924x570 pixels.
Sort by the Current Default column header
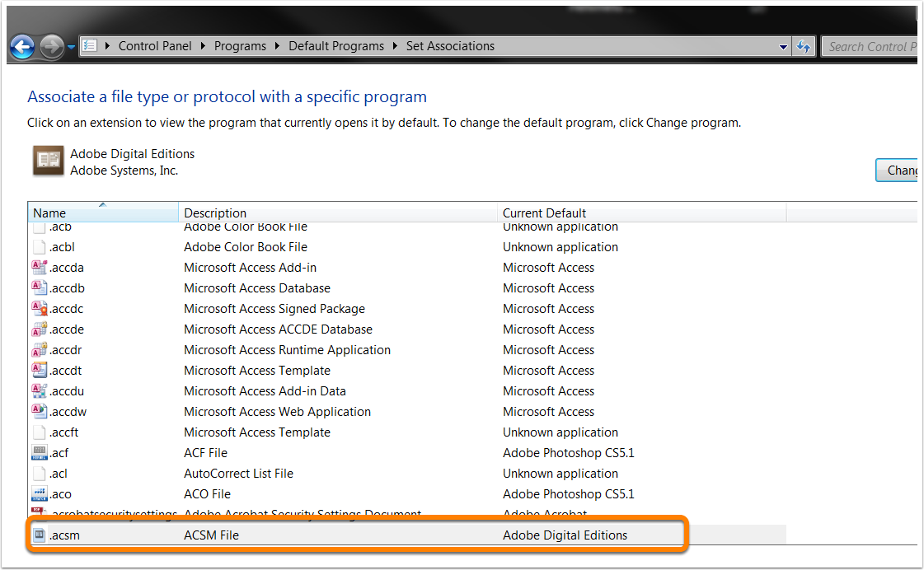click(x=642, y=213)
